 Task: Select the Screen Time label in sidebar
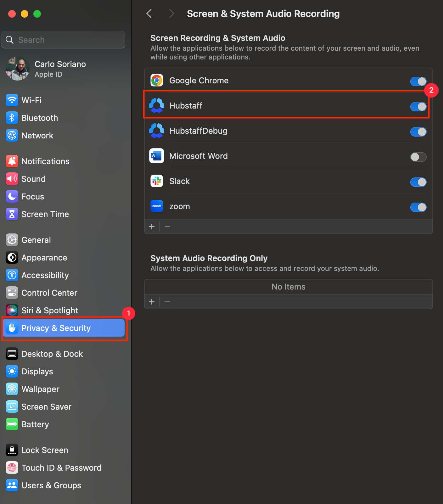[x=45, y=214]
